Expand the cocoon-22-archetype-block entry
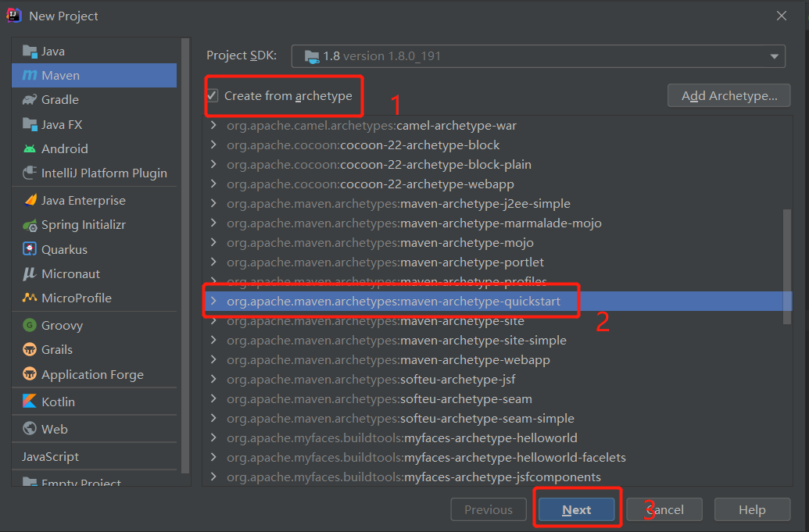 213,145
